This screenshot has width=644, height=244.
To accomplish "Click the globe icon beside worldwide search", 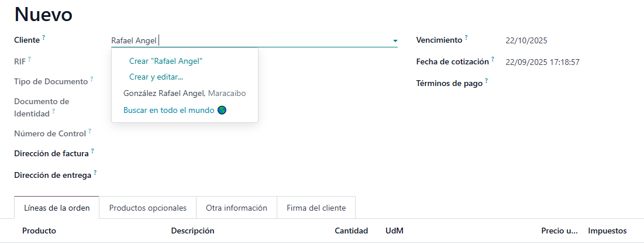I will (x=222, y=110).
